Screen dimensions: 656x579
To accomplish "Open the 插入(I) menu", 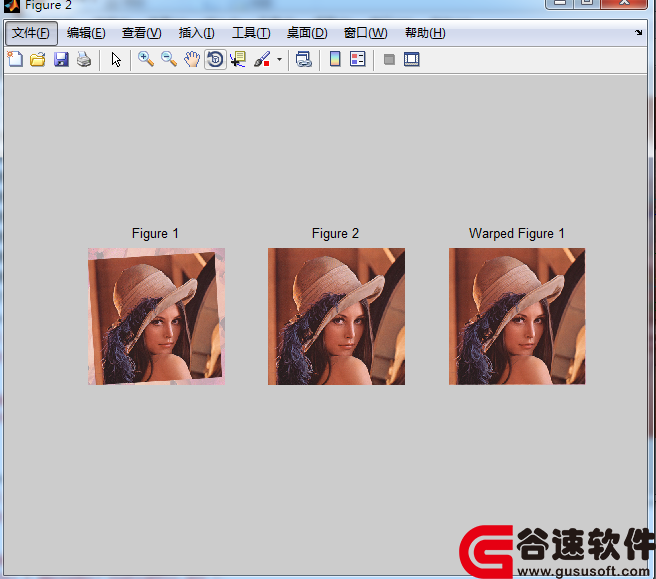I will [x=197, y=33].
